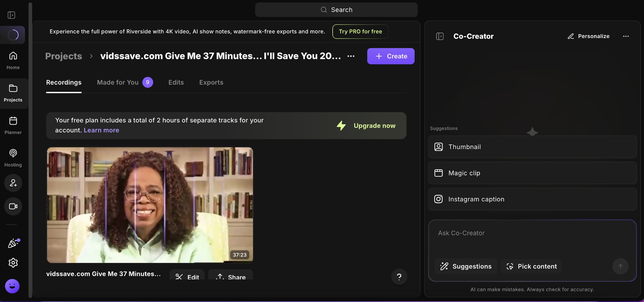Click Upgrade now

point(366,126)
